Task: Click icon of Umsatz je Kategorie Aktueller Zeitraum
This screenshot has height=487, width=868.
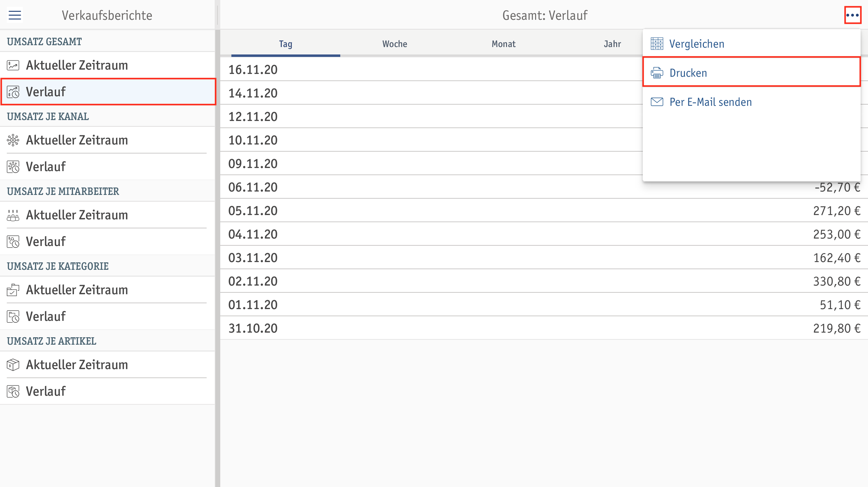Action: pyautogui.click(x=13, y=290)
